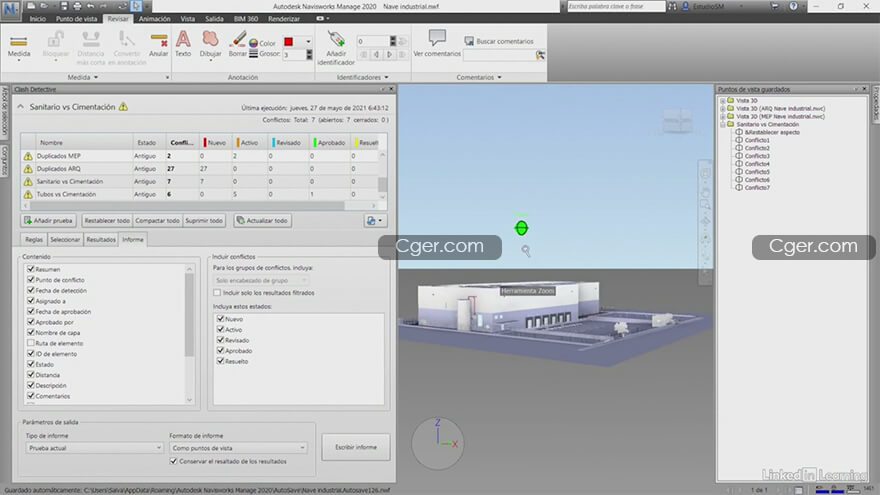Uncheck the Nuevo status checkbox
Screen dimensions: 880x495
point(221,318)
